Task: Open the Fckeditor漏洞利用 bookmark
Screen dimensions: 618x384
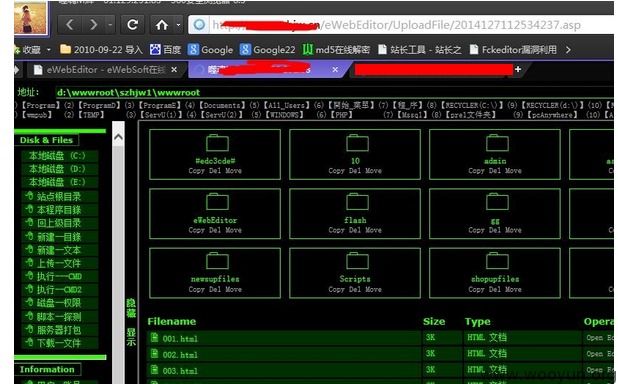Action: (x=513, y=50)
